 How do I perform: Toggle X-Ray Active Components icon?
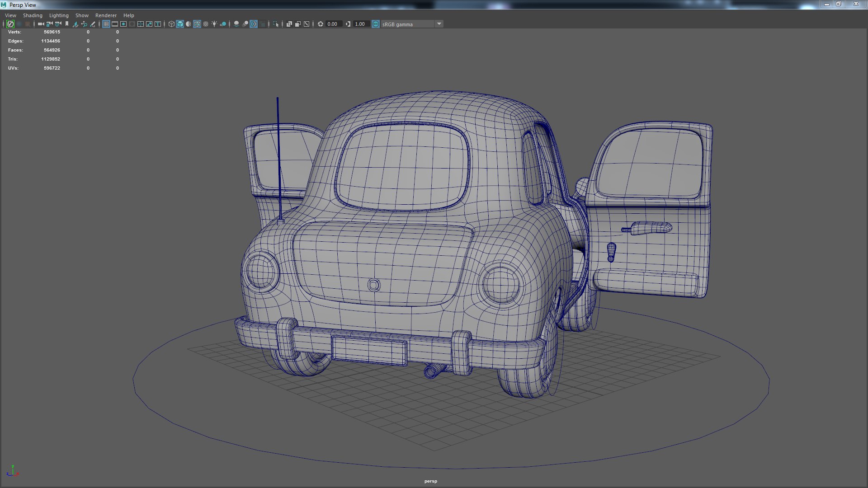298,24
